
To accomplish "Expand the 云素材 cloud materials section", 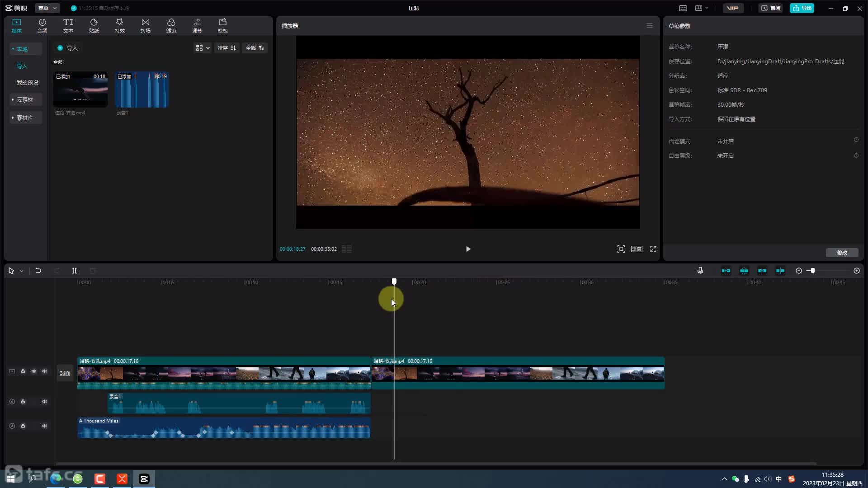I will tap(26, 99).
